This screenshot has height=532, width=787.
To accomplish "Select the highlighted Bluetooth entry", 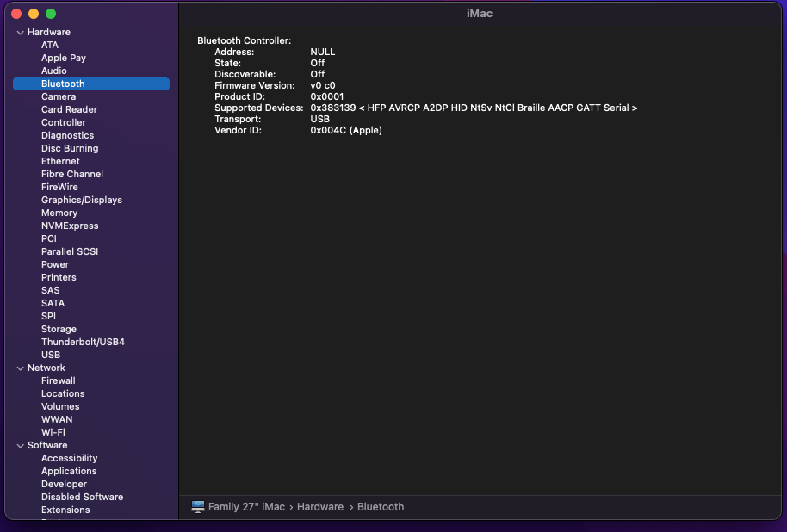I will pos(91,84).
